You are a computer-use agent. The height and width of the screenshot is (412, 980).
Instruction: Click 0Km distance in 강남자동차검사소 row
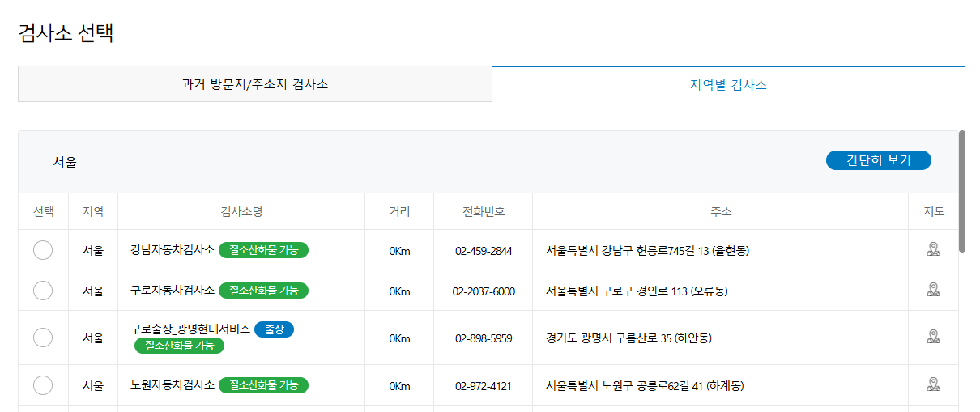(x=399, y=251)
